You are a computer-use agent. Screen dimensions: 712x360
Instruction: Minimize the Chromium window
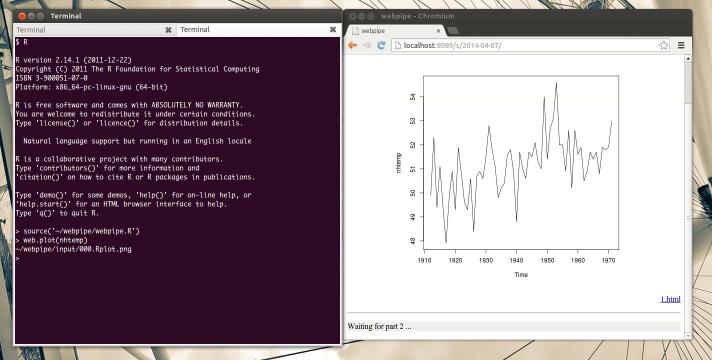(361, 16)
